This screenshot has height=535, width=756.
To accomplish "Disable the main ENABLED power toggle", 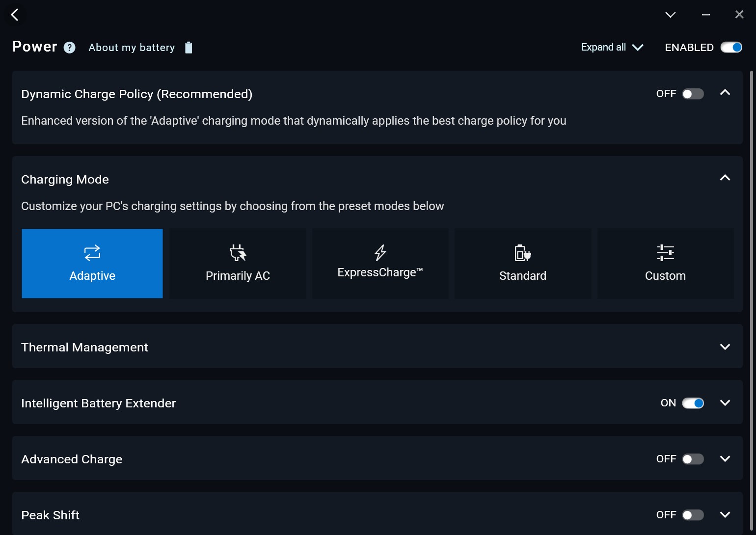I will pos(731,47).
